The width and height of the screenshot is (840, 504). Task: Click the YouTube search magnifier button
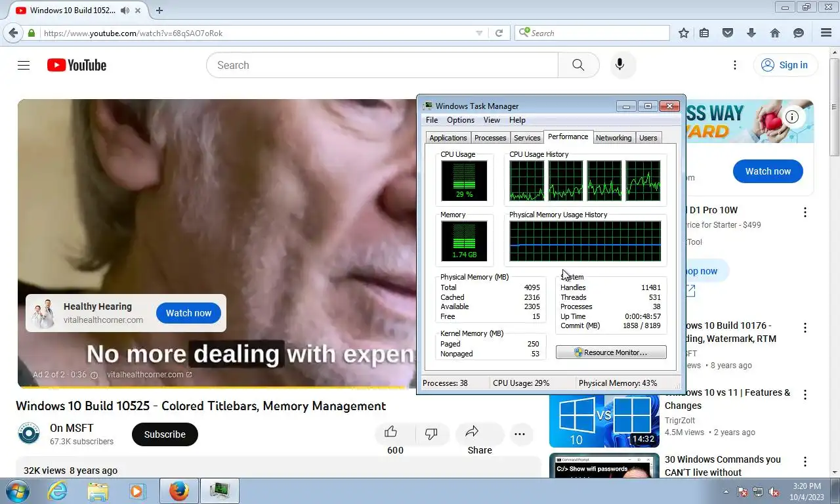point(578,65)
